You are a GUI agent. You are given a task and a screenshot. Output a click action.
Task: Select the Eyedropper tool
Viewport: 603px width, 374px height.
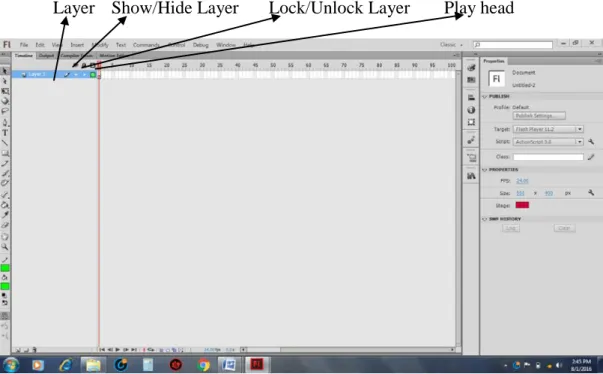(x=5, y=215)
